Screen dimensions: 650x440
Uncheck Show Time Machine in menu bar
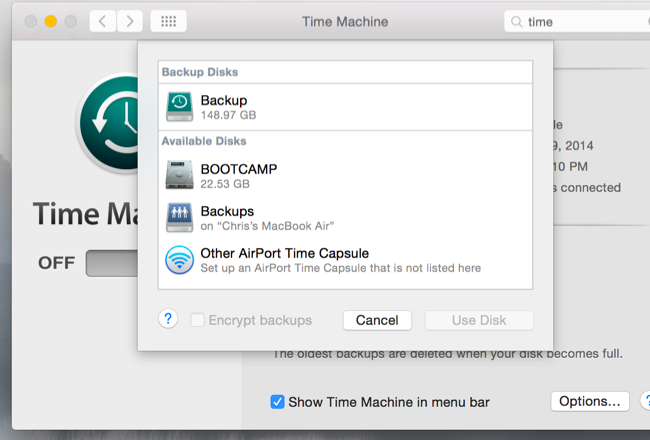pyautogui.click(x=277, y=402)
